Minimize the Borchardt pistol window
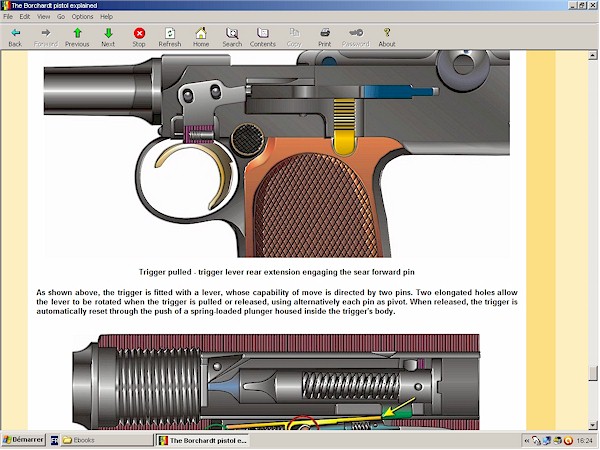The width and height of the screenshot is (600, 450). pyautogui.click(x=572, y=5)
